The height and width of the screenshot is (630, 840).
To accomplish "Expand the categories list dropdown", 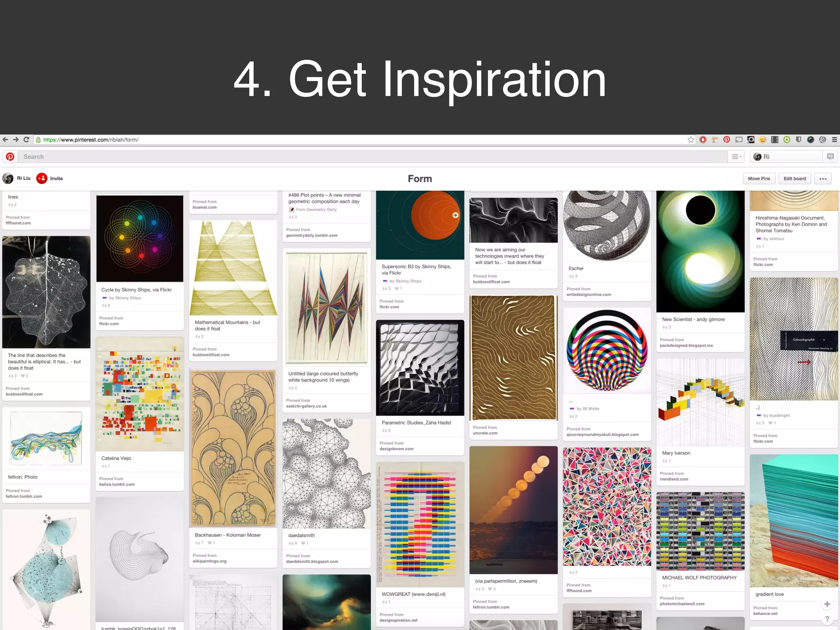I will [x=736, y=157].
